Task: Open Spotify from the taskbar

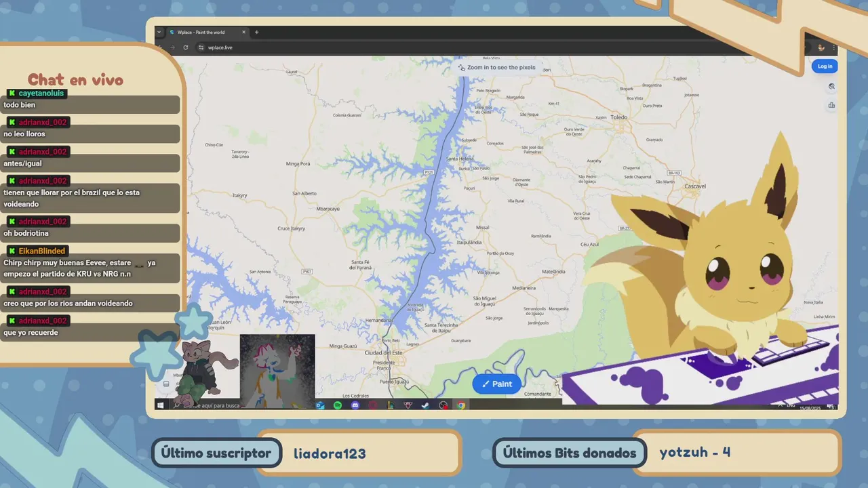Action: (338, 405)
